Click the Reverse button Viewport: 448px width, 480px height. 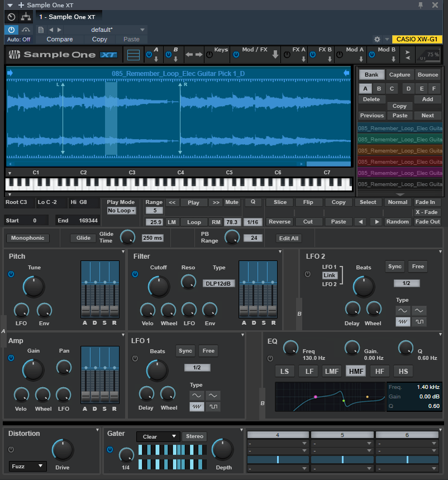point(279,221)
